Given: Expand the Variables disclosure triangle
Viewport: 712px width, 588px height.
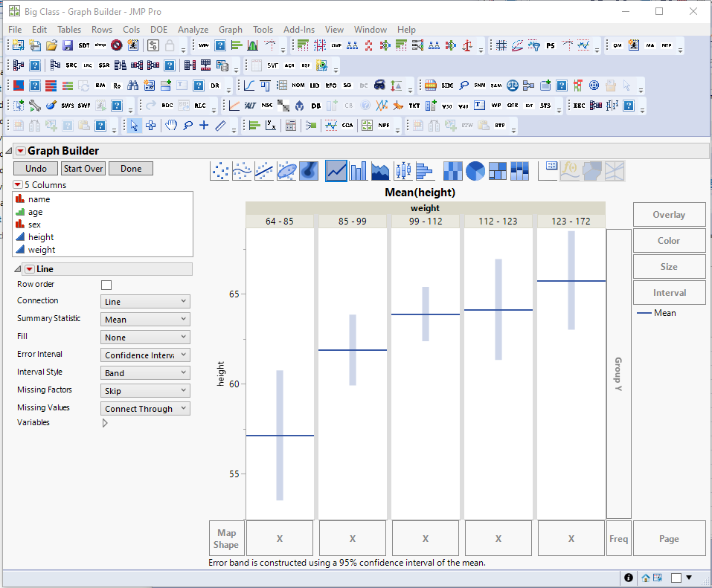Looking at the screenshot, I should (104, 422).
